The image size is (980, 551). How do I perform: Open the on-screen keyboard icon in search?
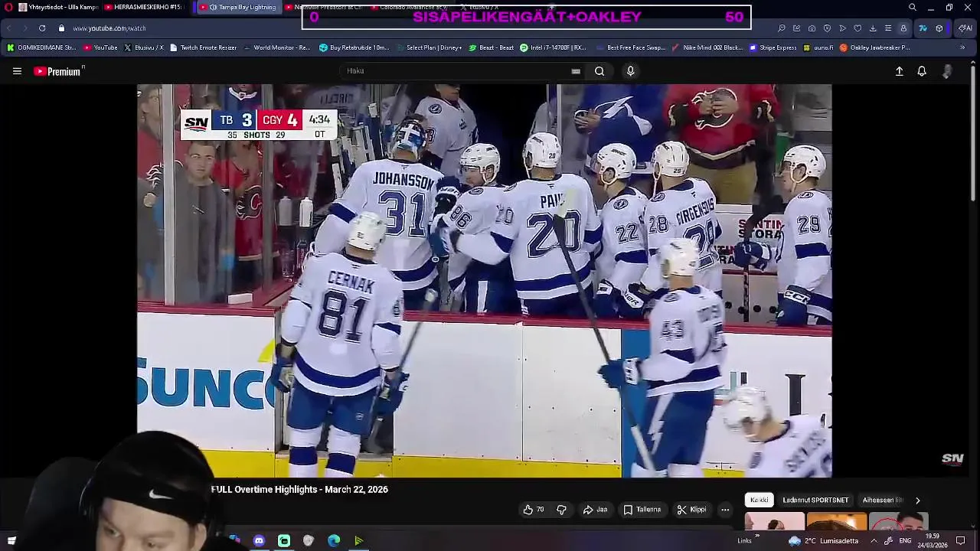576,71
